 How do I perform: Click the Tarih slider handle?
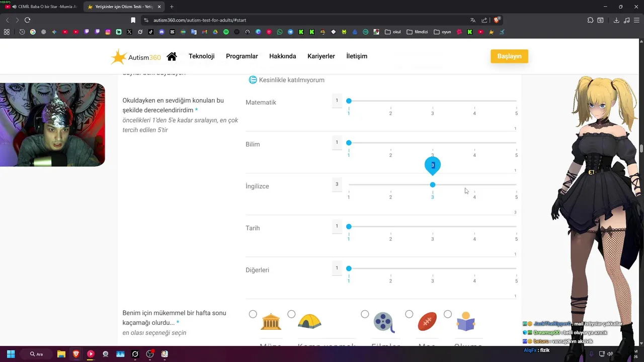click(349, 227)
